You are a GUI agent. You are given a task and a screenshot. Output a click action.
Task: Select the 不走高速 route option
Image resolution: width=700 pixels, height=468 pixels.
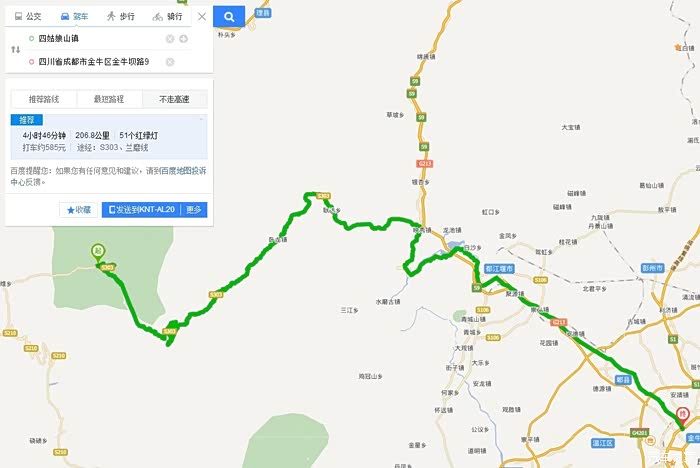tap(175, 99)
